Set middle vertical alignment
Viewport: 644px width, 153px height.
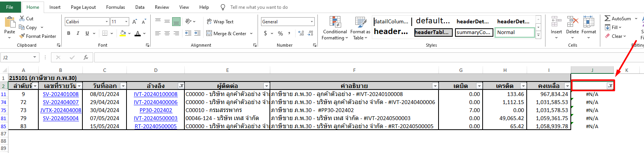point(167,21)
